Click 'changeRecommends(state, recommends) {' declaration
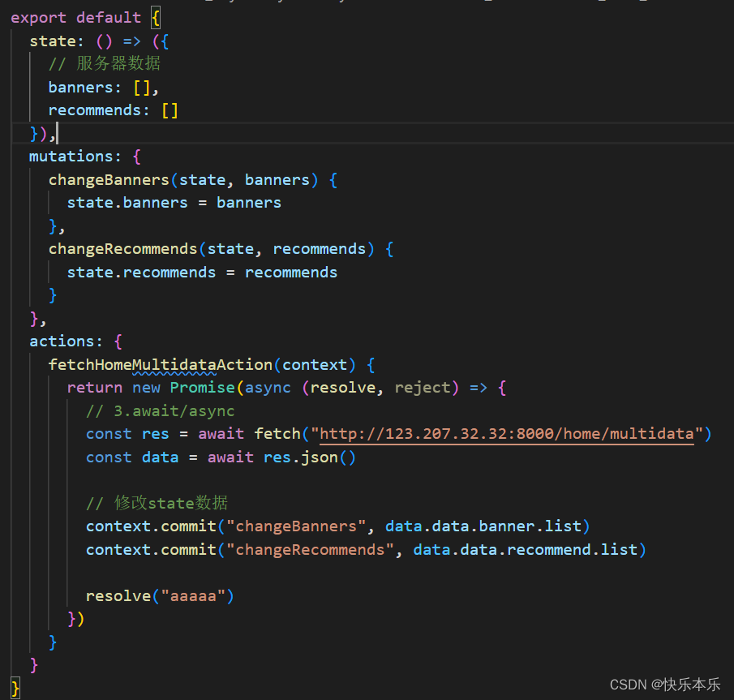734x700 pixels. pyautogui.click(x=221, y=249)
